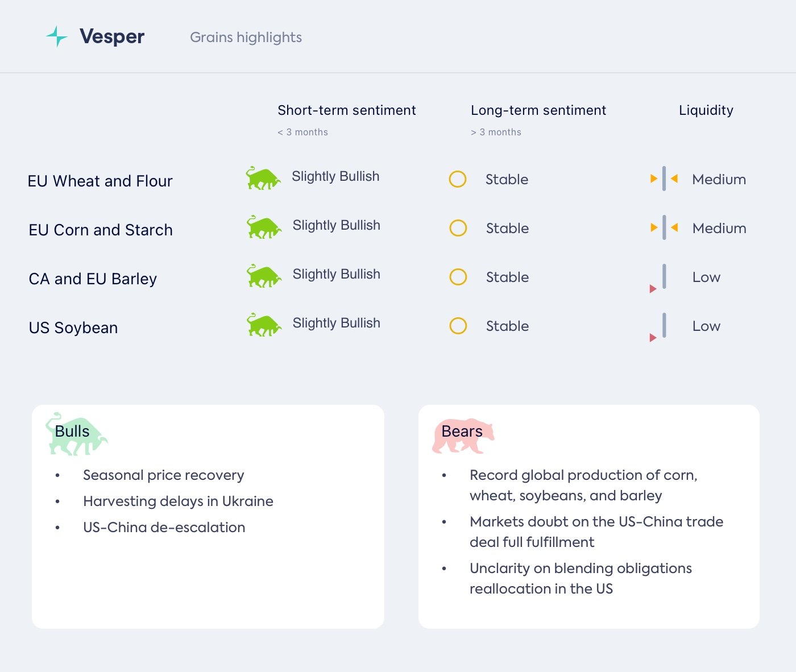Click the Long-term sentiment column header
This screenshot has height=672, width=796.
click(538, 110)
